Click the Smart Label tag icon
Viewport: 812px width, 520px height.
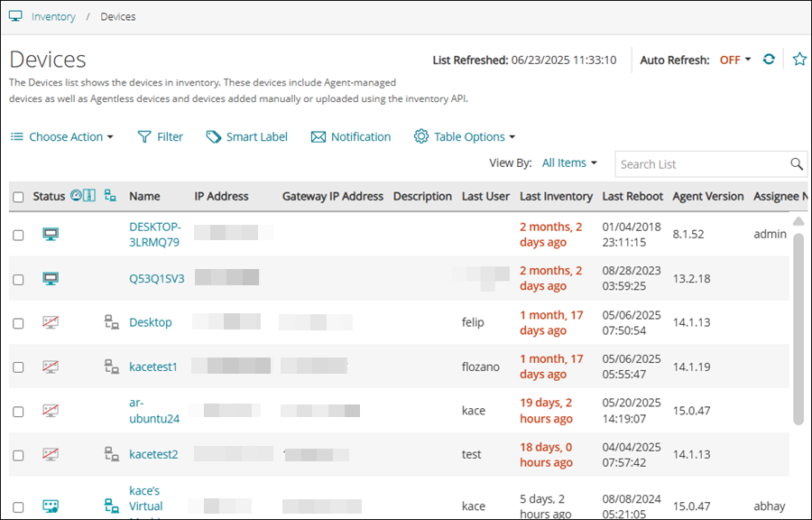point(215,136)
